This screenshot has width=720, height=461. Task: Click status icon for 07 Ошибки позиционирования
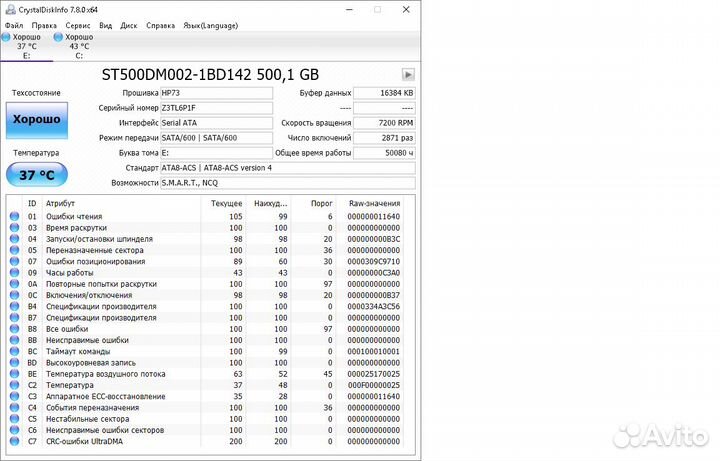tap(14, 261)
